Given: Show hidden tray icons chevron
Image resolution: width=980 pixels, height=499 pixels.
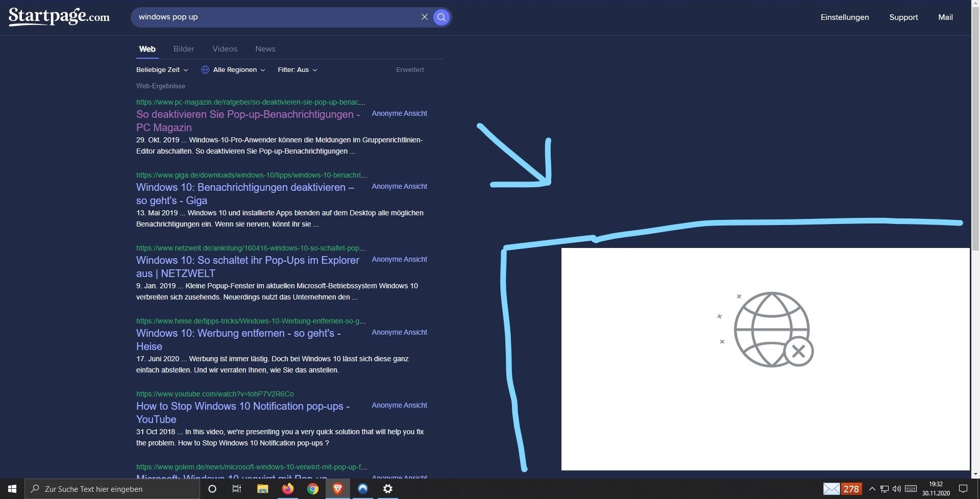Looking at the screenshot, I should pyautogui.click(x=872, y=489).
